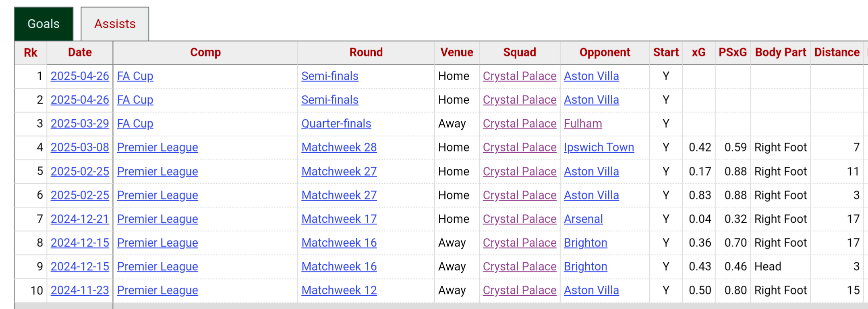This screenshot has width=868, height=309.
Task: Switch to the Assists tab
Action: coord(115,24)
